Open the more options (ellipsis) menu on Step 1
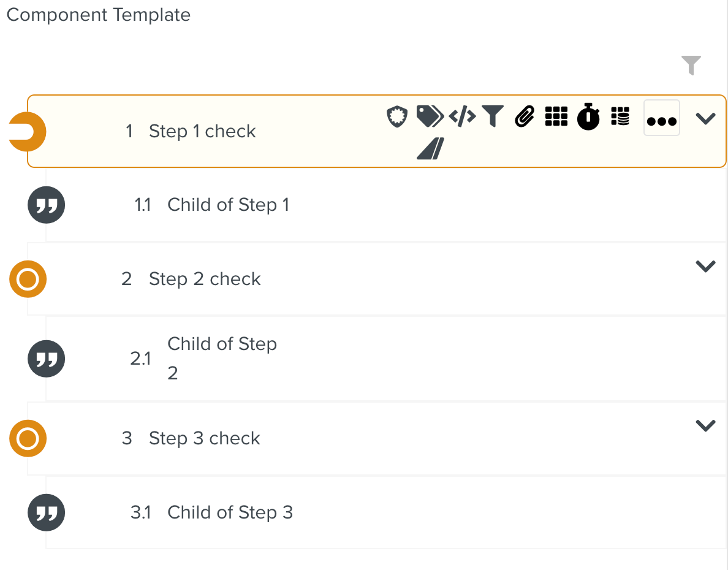This screenshot has width=728, height=570. (662, 118)
